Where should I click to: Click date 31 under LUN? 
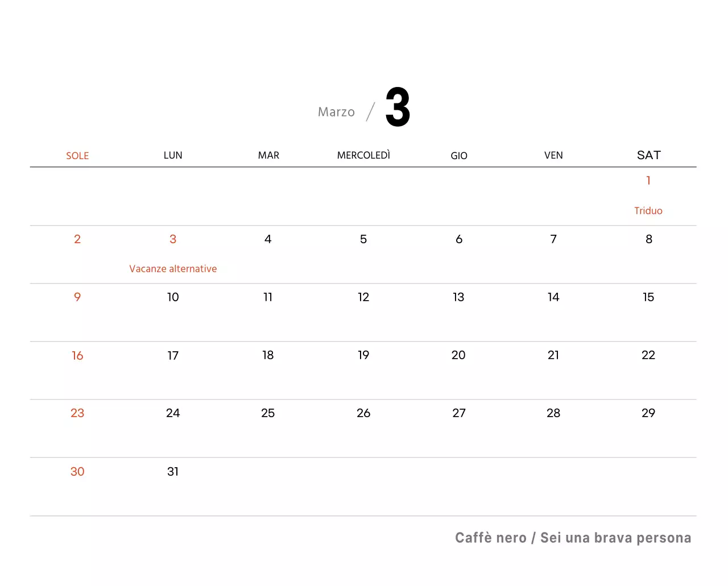pos(173,472)
